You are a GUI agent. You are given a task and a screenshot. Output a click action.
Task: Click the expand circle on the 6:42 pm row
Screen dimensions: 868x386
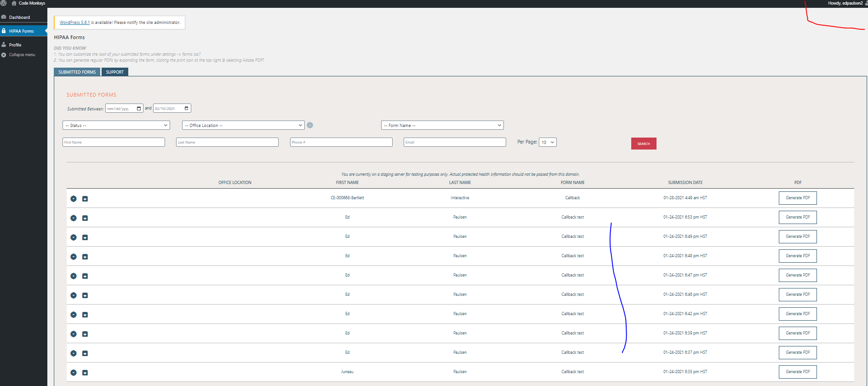coord(74,315)
